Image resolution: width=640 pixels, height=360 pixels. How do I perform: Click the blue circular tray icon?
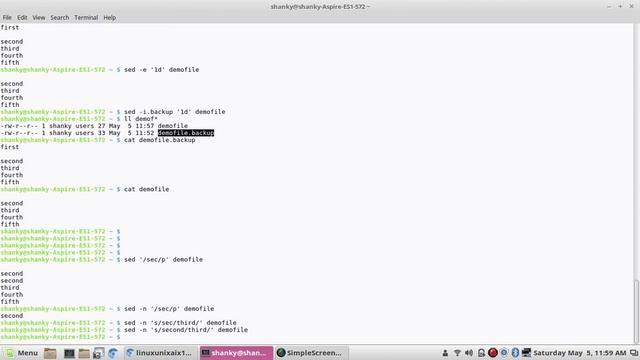[504, 353]
